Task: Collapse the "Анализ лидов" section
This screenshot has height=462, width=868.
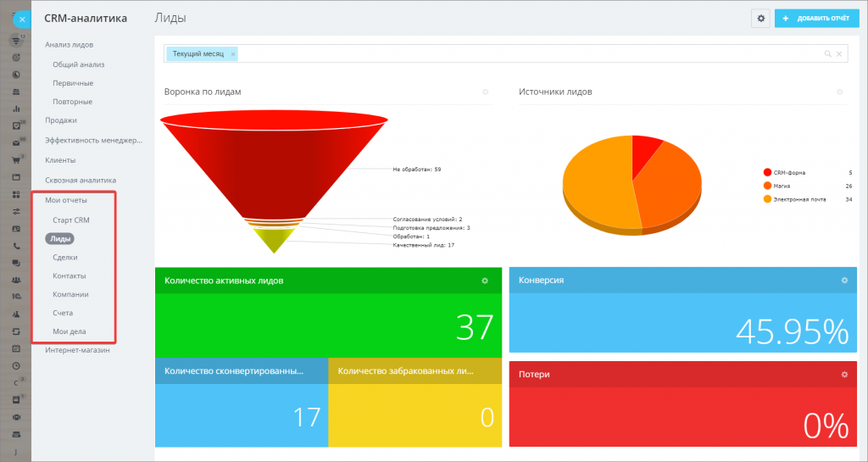Action: point(69,44)
